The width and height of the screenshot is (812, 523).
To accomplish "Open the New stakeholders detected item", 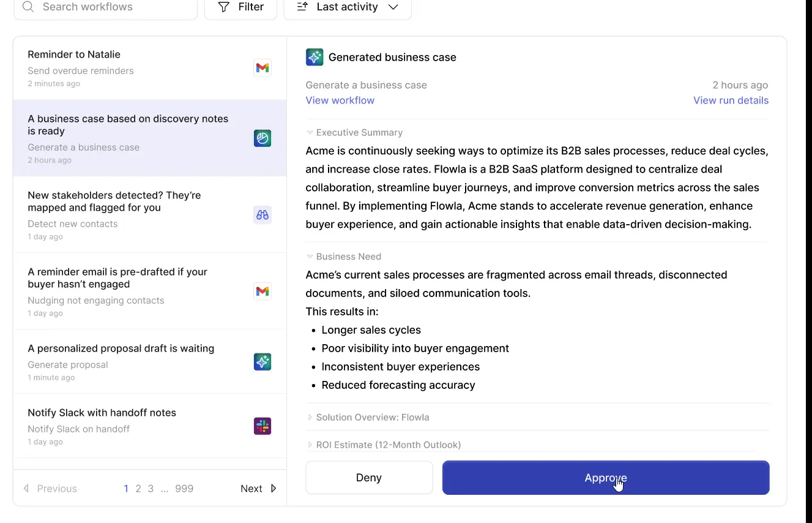I will (150, 215).
